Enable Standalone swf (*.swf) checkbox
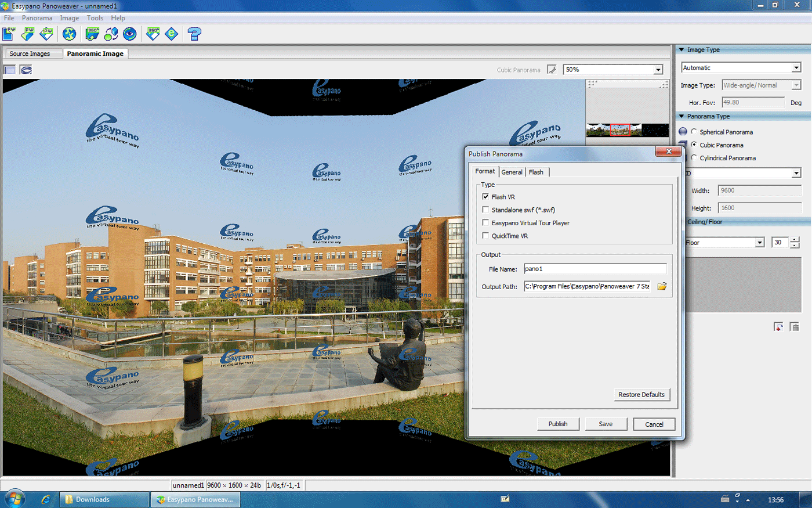812x508 pixels. pyautogui.click(x=485, y=210)
